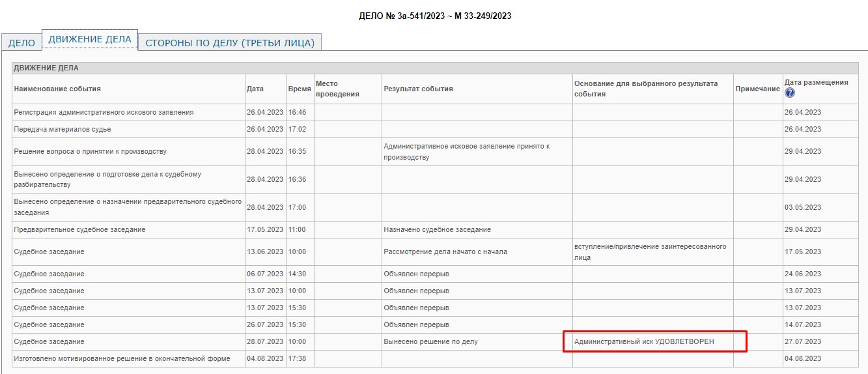Click the "Время" column header
The height and width of the screenshot is (374, 868).
tap(299, 89)
